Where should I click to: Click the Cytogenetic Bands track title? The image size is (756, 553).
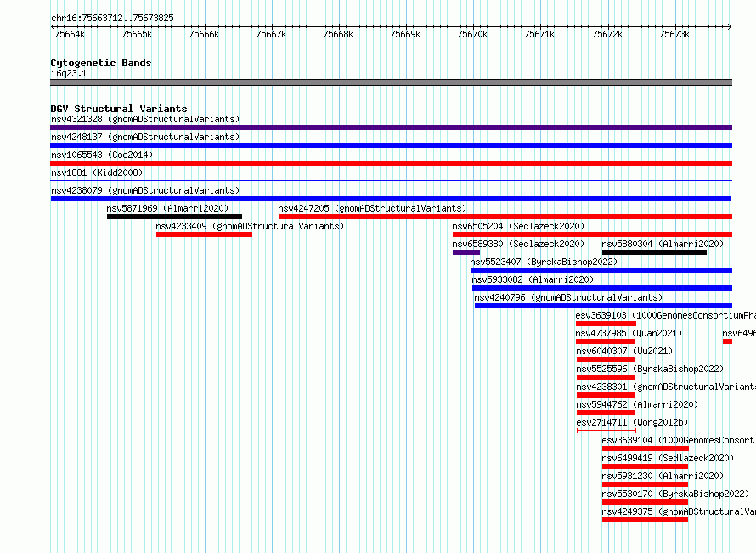pos(101,63)
